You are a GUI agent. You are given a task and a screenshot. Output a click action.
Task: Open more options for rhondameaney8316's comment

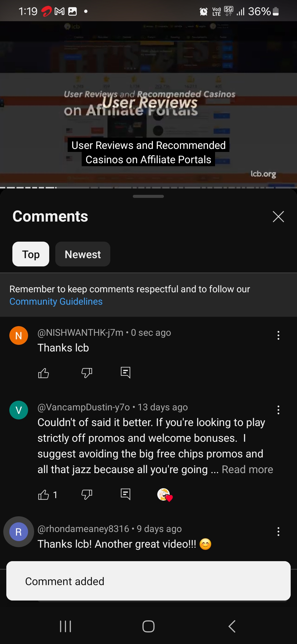(278, 531)
